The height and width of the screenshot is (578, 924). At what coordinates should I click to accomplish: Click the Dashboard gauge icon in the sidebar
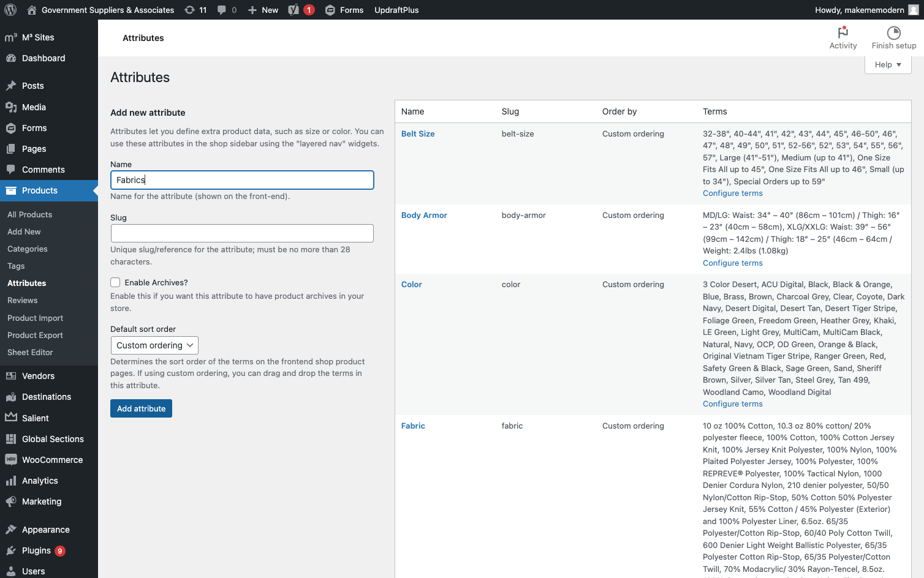pos(11,58)
